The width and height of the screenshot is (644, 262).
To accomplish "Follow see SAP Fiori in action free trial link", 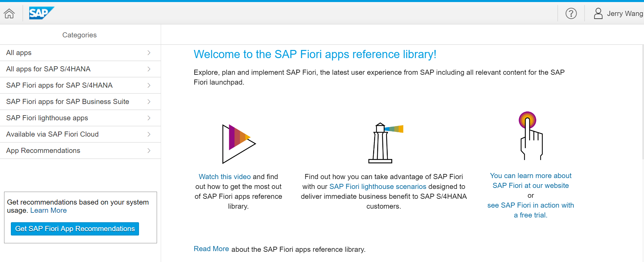I will point(530,210).
